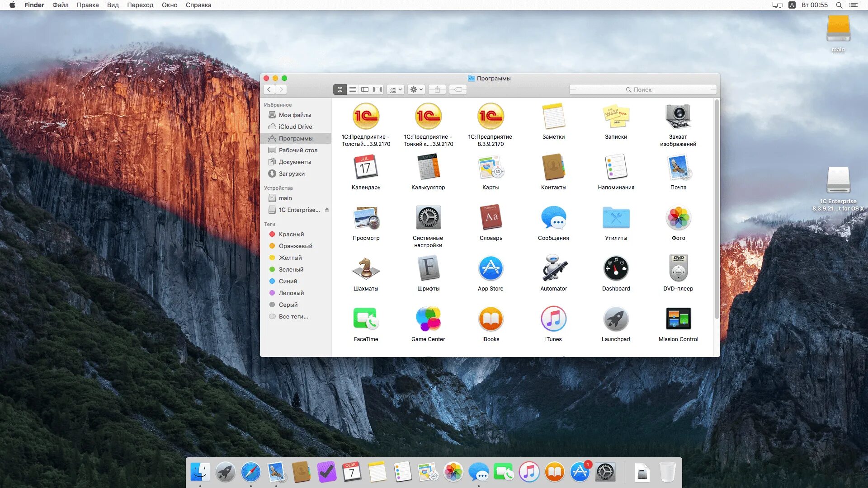Open the Вид menu in menu bar
The height and width of the screenshot is (488, 868).
(113, 5)
